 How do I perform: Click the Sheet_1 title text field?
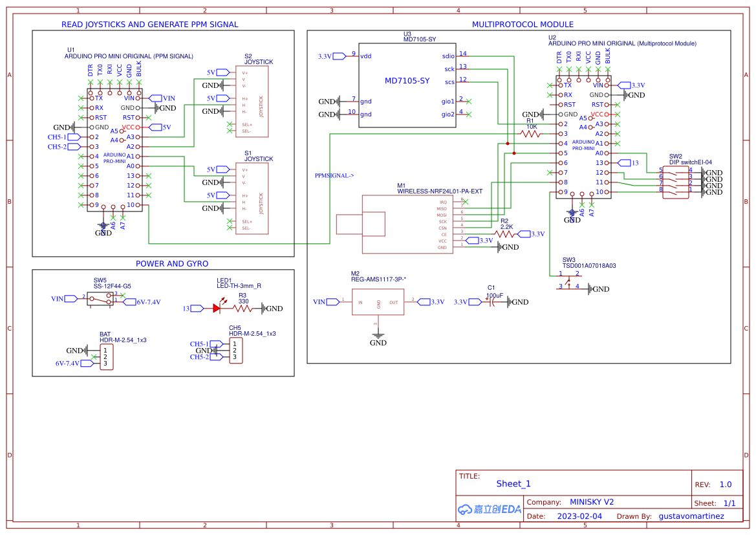[513, 483]
